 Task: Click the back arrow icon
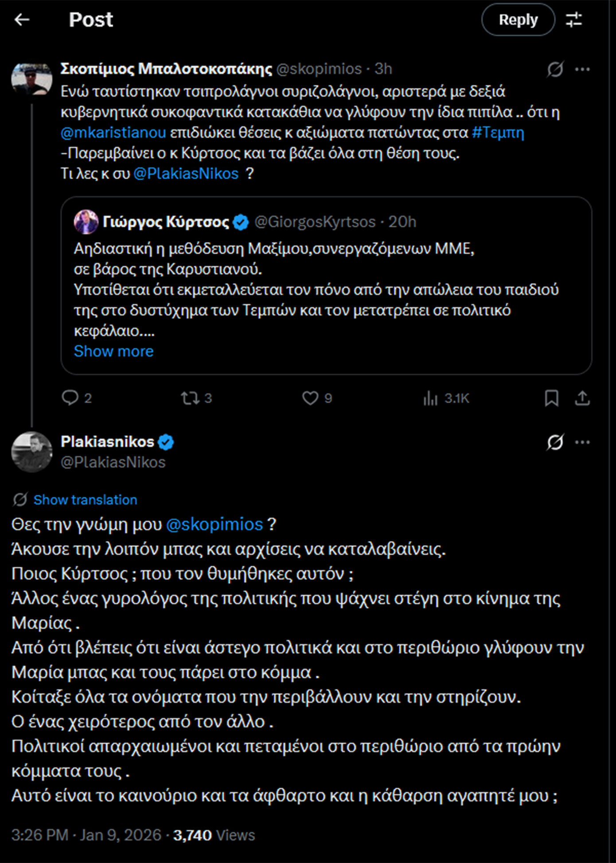[22, 20]
